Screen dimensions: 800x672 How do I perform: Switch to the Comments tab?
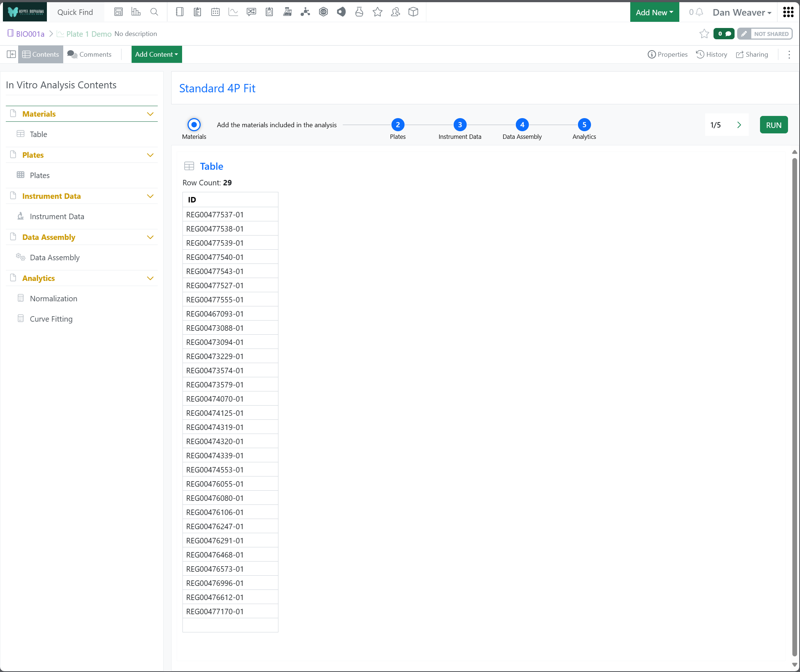click(89, 55)
